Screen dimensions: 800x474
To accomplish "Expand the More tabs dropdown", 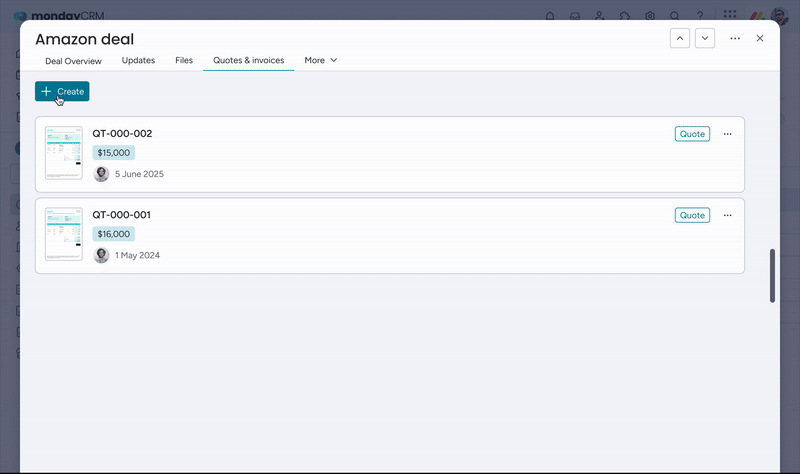I will coord(321,60).
